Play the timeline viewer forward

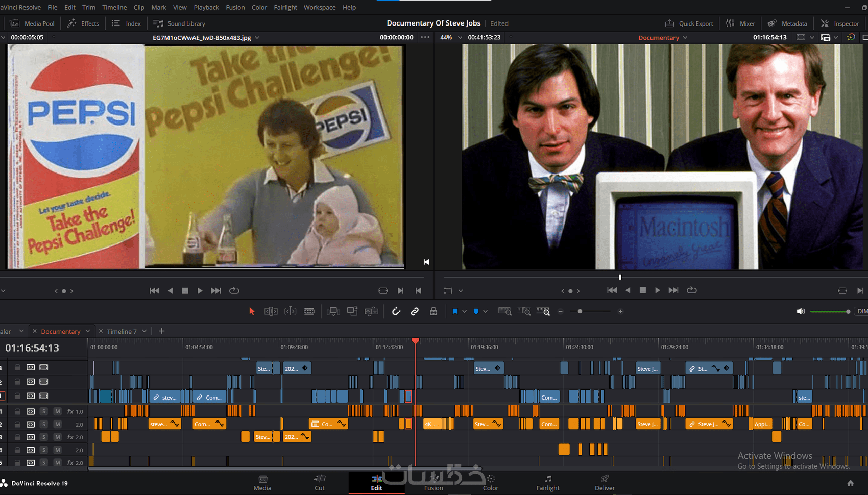658,290
